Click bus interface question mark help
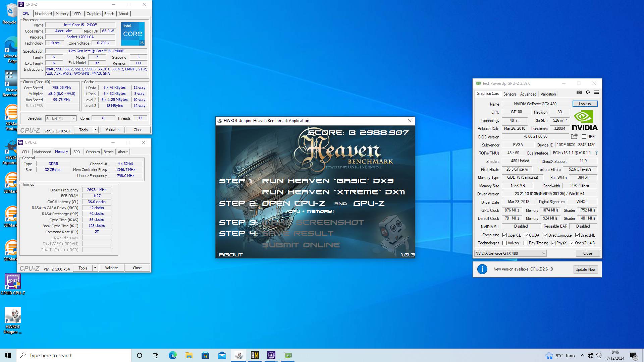The image size is (644, 362). [x=596, y=153]
